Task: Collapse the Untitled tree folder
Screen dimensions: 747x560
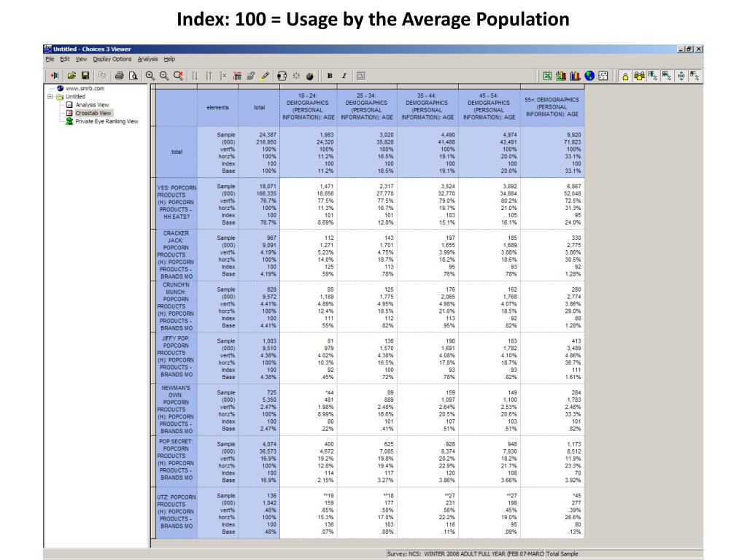Action: (50, 97)
